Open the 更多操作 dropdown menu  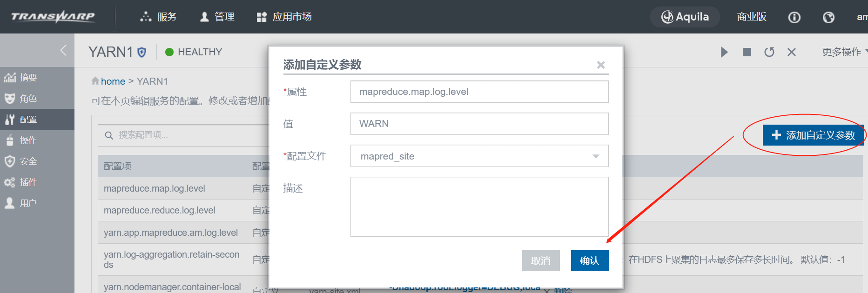point(843,52)
